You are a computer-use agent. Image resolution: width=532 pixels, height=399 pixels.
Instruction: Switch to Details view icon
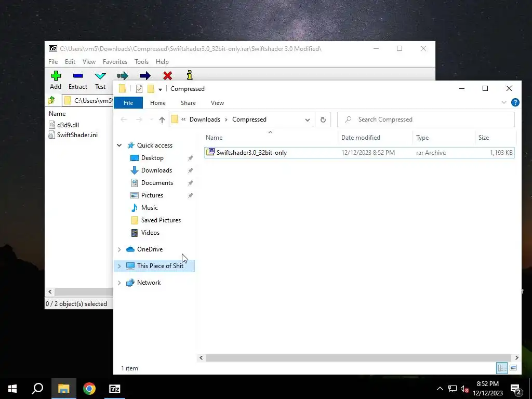click(502, 368)
